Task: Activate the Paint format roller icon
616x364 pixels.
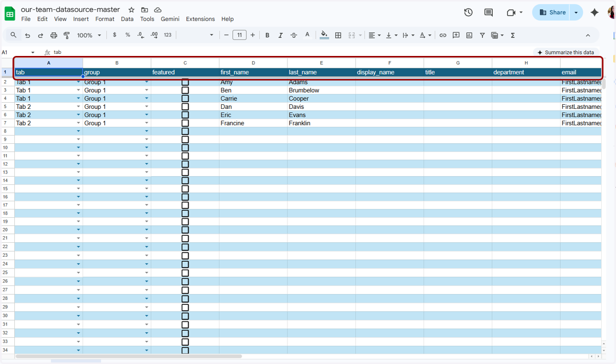Action: click(67, 35)
